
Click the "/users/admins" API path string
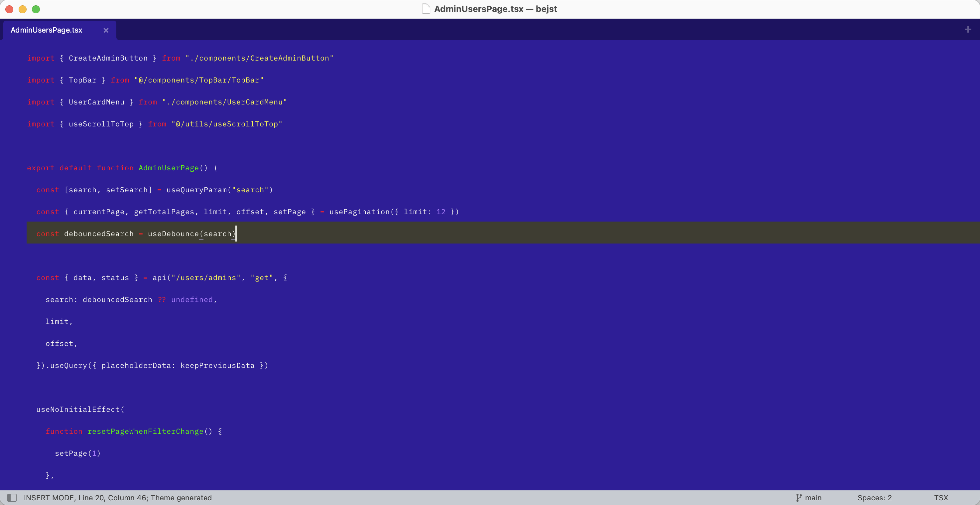(206, 278)
